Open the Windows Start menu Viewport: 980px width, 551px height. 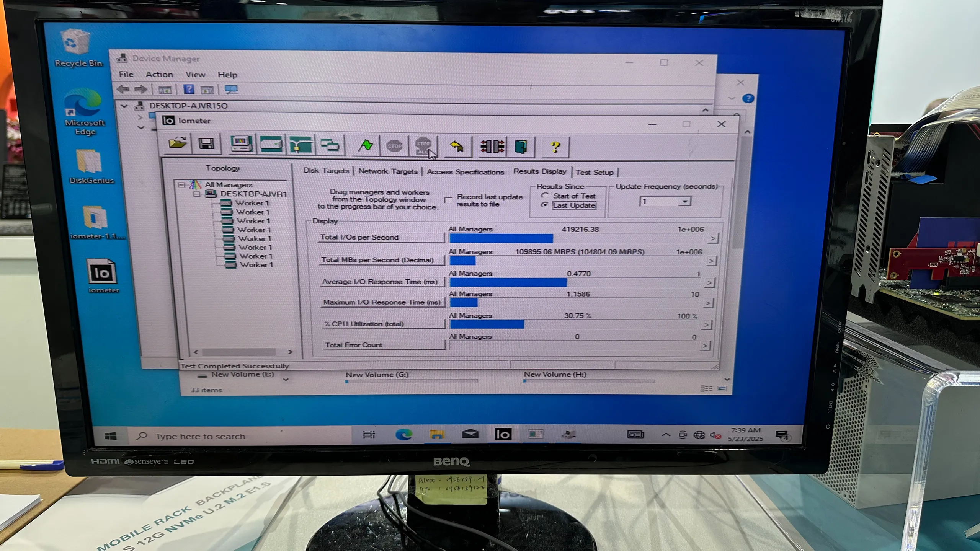point(111,436)
